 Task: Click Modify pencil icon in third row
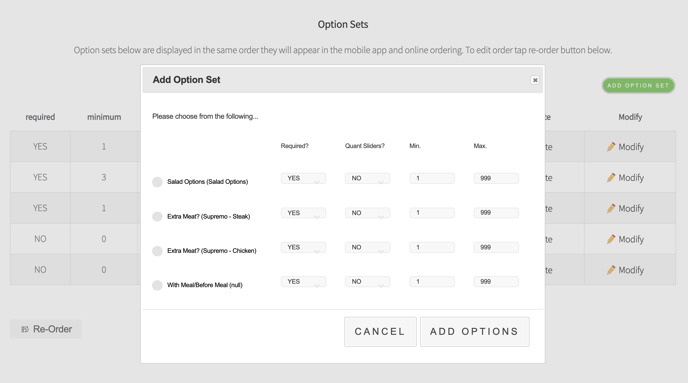click(611, 208)
